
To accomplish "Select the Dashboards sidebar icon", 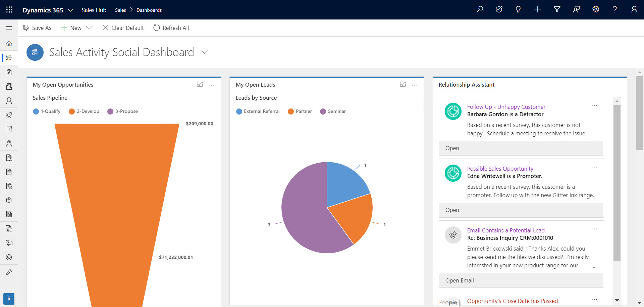I will point(9,58).
